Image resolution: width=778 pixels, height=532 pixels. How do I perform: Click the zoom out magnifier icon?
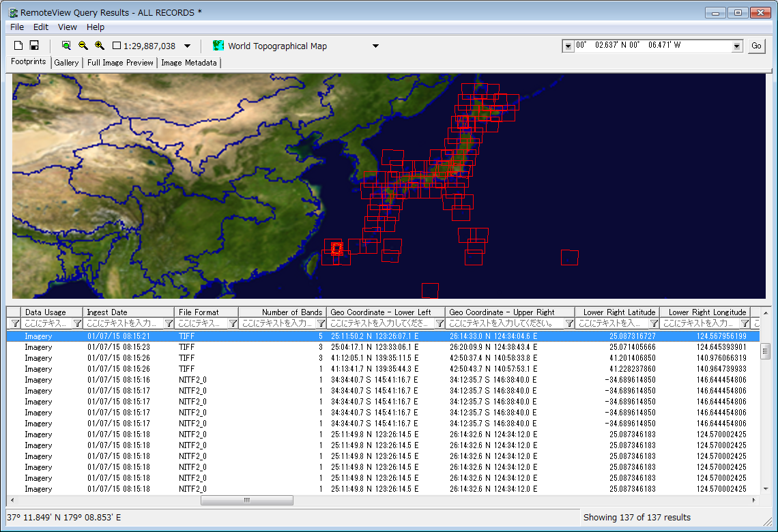(x=83, y=46)
